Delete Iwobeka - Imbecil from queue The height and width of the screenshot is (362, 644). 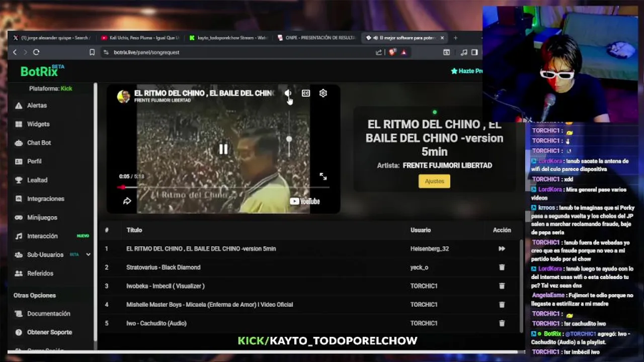click(x=502, y=286)
